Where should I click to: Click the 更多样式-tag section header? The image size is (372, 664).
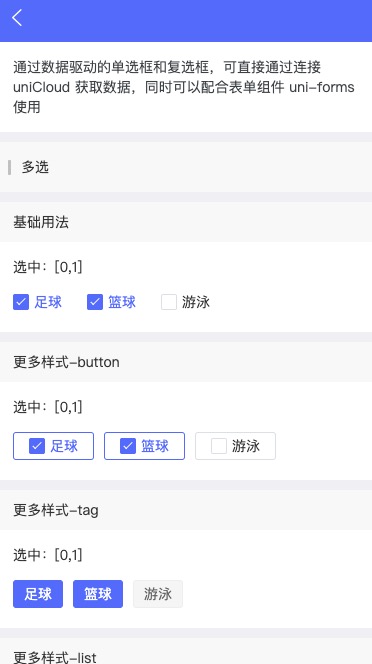click(186, 510)
